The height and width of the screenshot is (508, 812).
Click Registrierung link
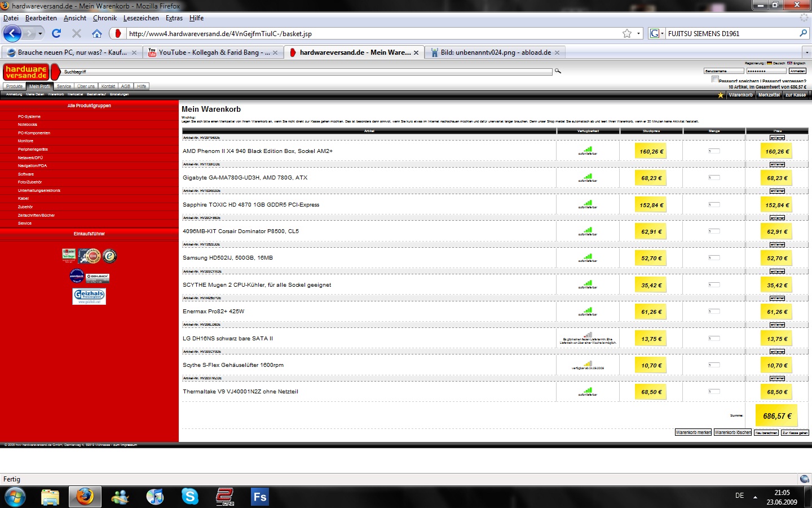(x=754, y=63)
